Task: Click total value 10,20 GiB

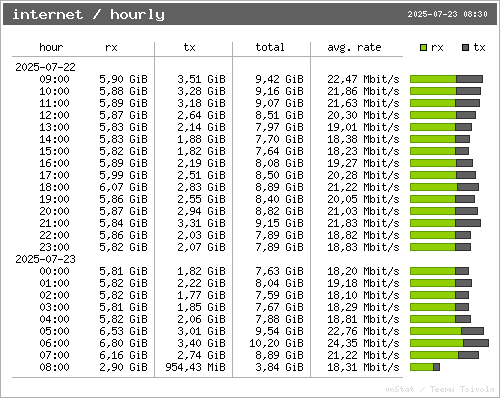Action: (x=276, y=343)
